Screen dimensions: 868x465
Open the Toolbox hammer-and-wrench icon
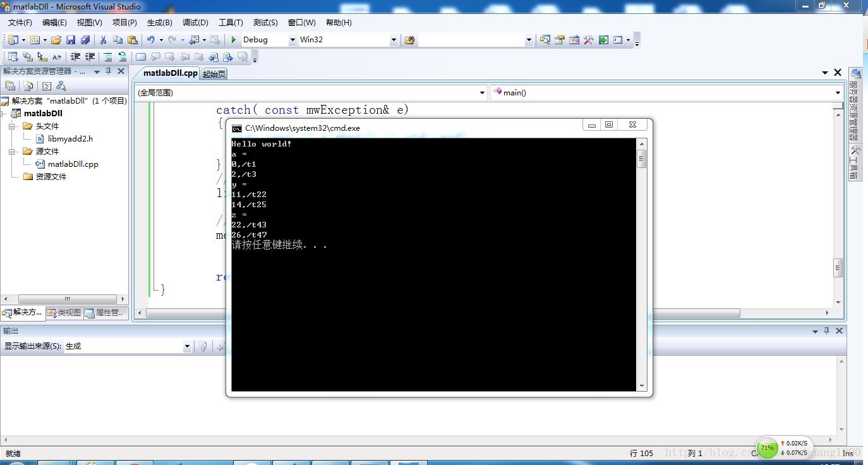coord(589,40)
